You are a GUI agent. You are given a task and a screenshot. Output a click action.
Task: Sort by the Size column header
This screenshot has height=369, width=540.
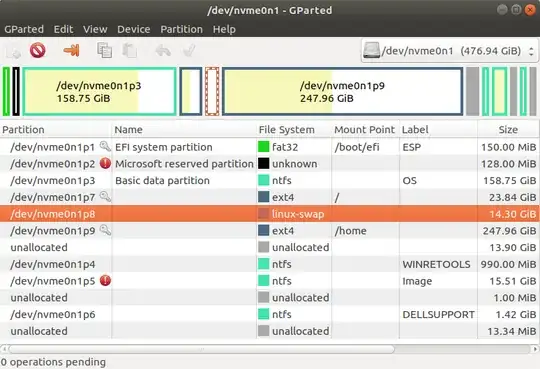[509, 130]
